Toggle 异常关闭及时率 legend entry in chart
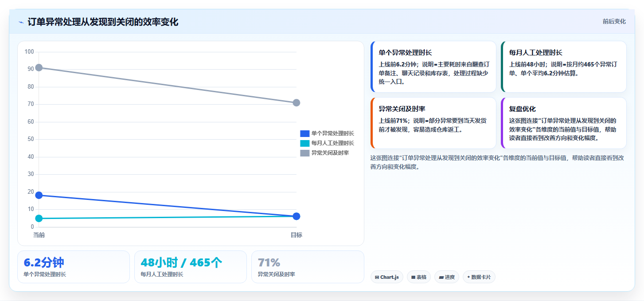The height and width of the screenshot is (301, 644). (x=324, y=153)
